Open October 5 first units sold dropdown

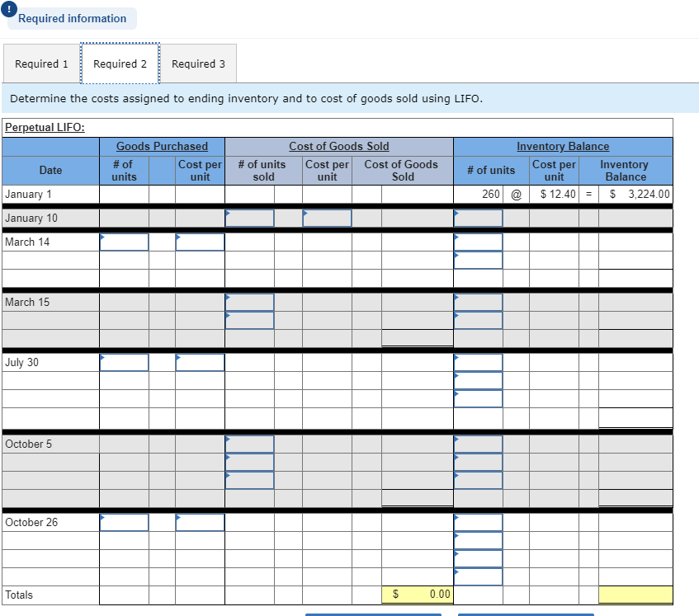(x=249, y=444)
